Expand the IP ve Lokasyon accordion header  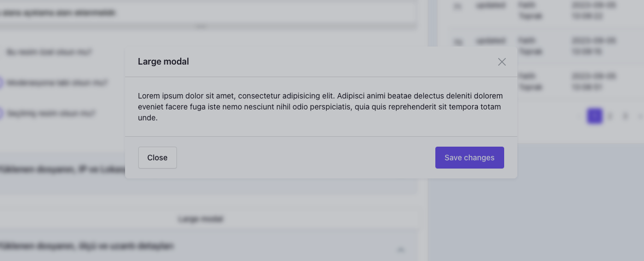[x=209, y=170]
